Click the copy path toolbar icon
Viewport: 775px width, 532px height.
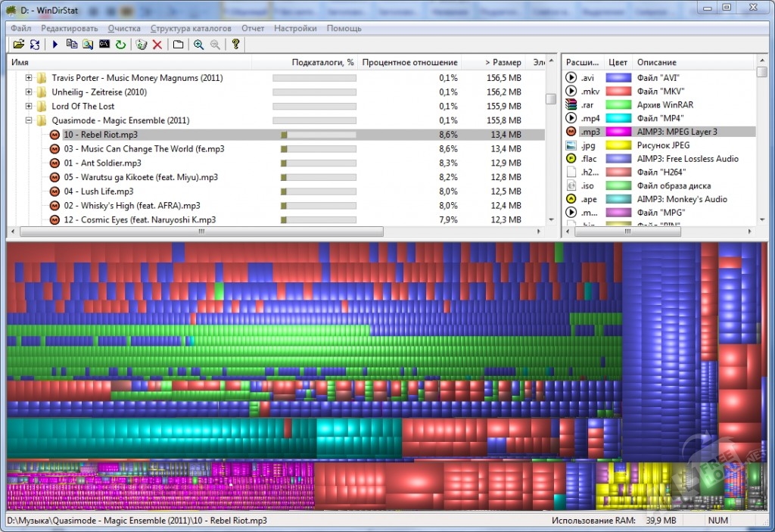tap(71, 45)
